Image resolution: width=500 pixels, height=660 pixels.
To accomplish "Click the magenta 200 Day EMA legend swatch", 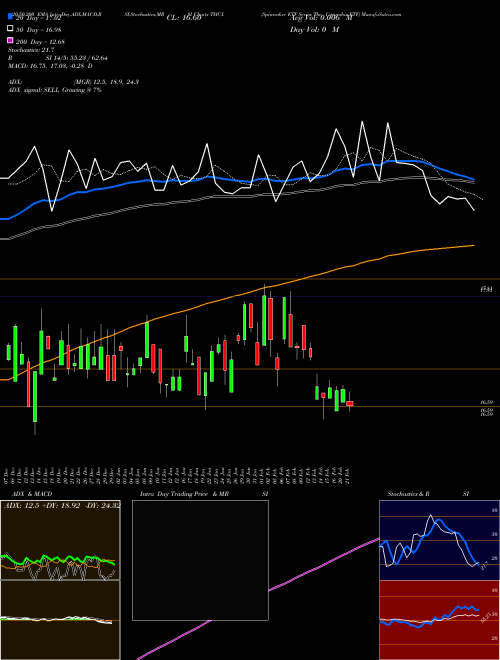I will (x=11, y=40).
